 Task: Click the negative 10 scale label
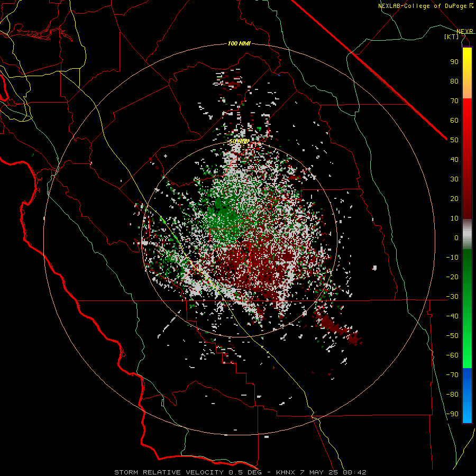coord(452,258)
